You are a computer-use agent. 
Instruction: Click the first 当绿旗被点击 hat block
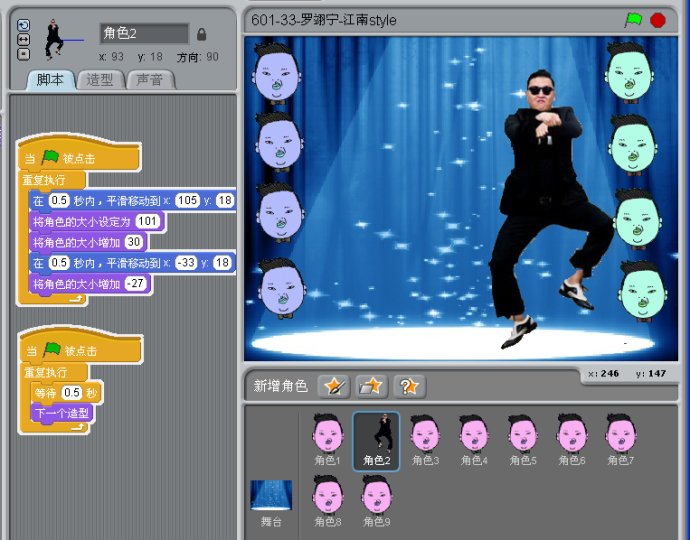(x=79, y=155)
